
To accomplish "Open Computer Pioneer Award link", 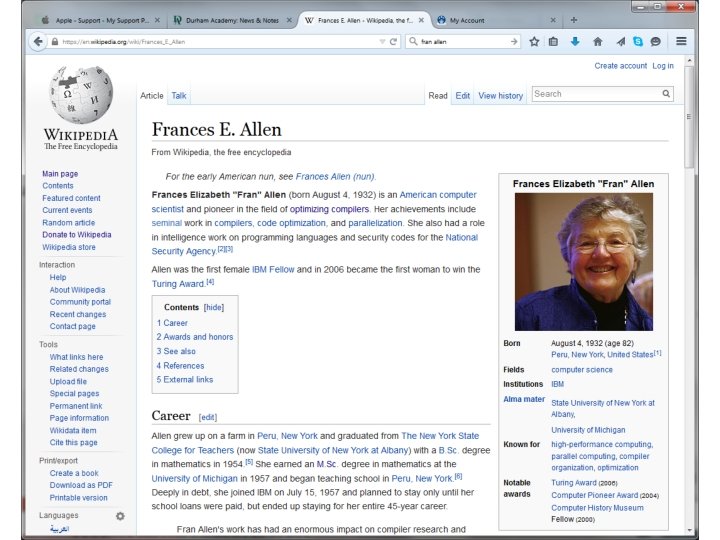I will point(594,495).
